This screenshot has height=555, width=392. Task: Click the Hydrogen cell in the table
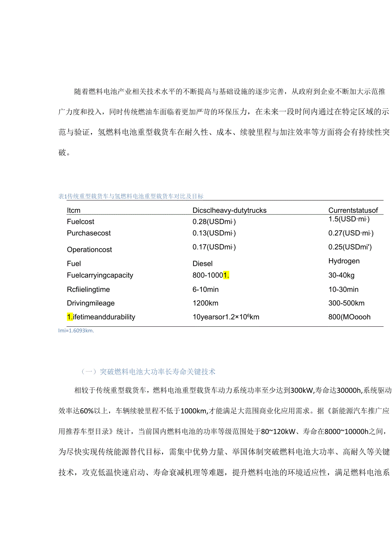(343, 261)
